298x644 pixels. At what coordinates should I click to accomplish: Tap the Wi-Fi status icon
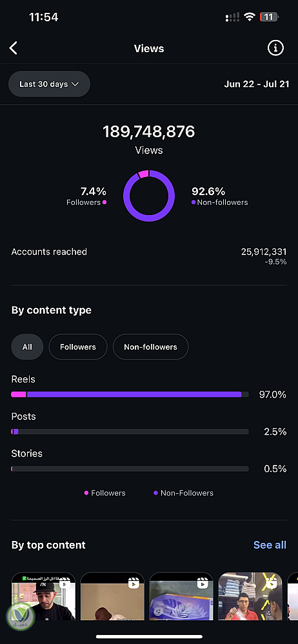pyautogui.click(x=249, y=17)
